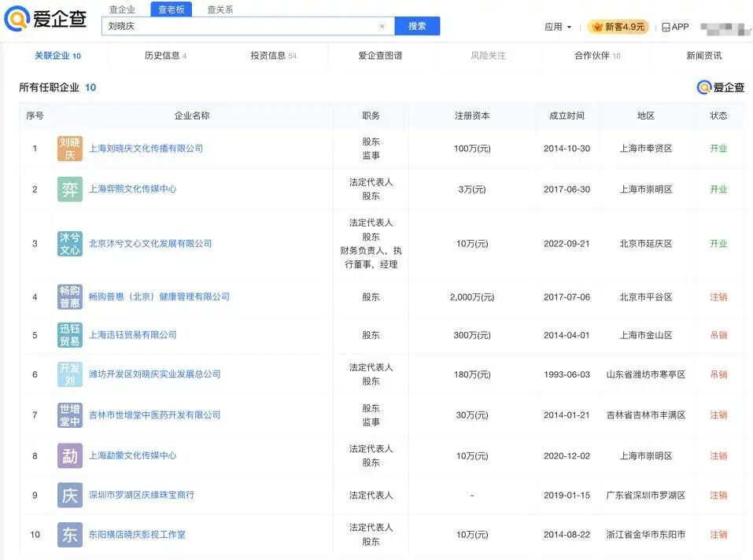
Task: Switch to the 查企业 tab
Action: tap(122, 9)
